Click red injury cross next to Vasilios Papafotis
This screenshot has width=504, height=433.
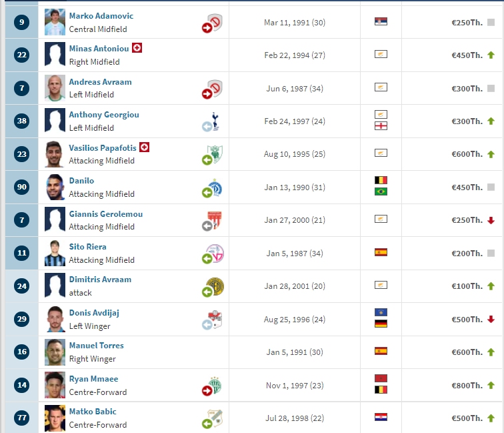tap(144, 147)
